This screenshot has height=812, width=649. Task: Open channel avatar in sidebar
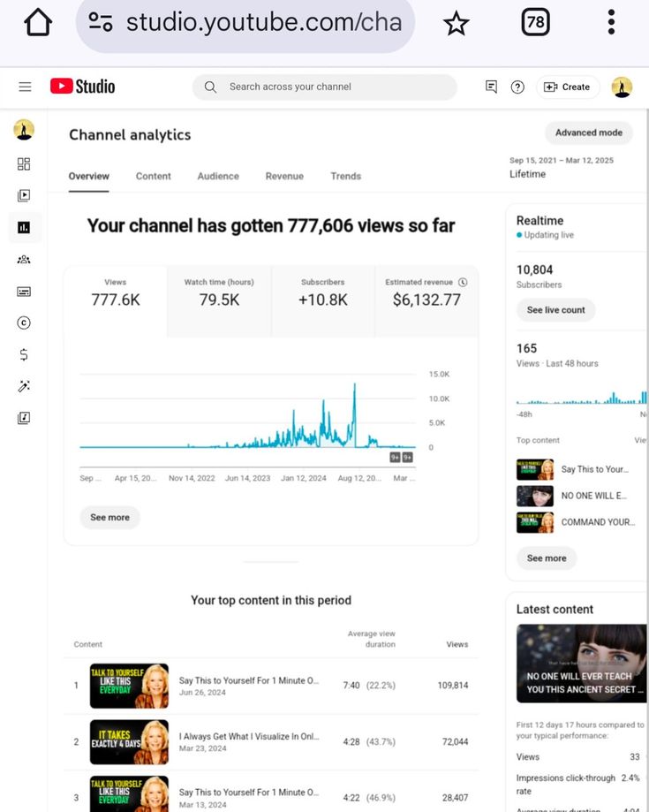[24, 130]
